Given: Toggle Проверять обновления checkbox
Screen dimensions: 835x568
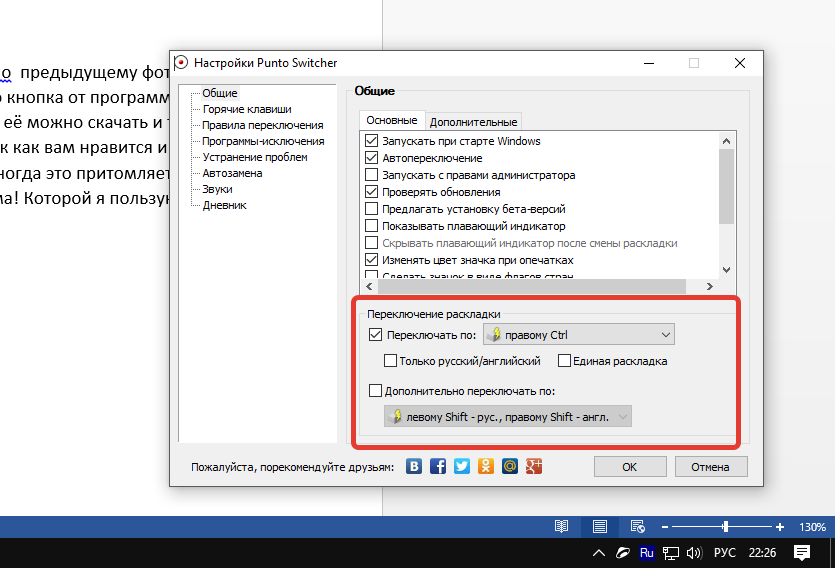Looking at the screenshot, I should point(371,192).
